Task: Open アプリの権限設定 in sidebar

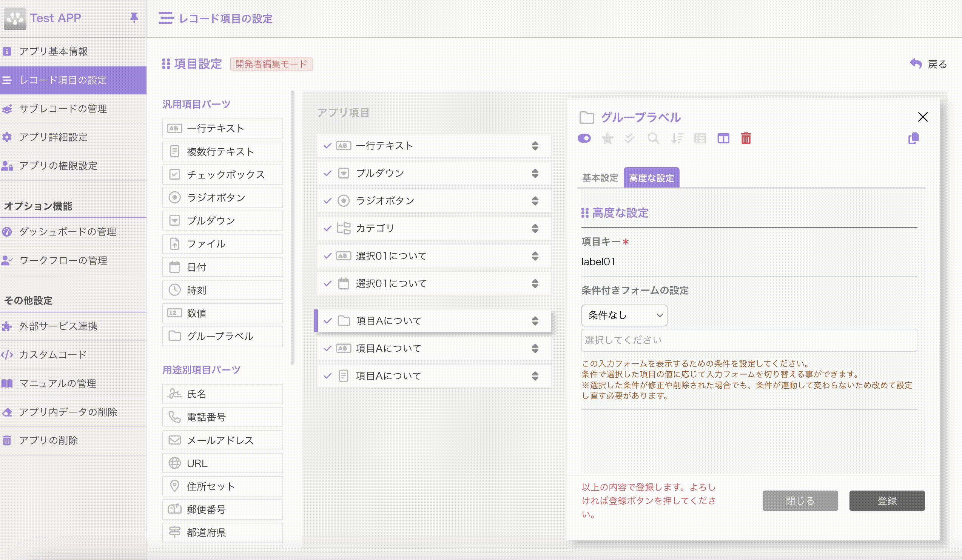Action: (73, 166)
